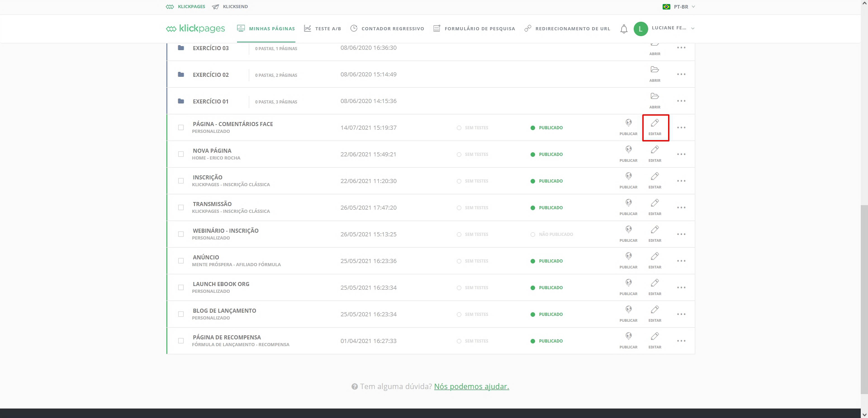Select checkbox for PÁGINA - COMENTÁRIOS FACE
Viewport: 868px width, 418px height.
coord(181,128)
